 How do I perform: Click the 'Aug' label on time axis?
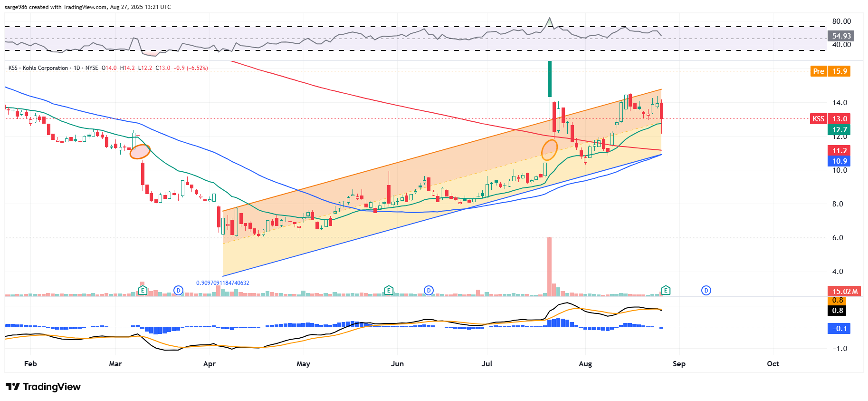[x=585, y=364]
